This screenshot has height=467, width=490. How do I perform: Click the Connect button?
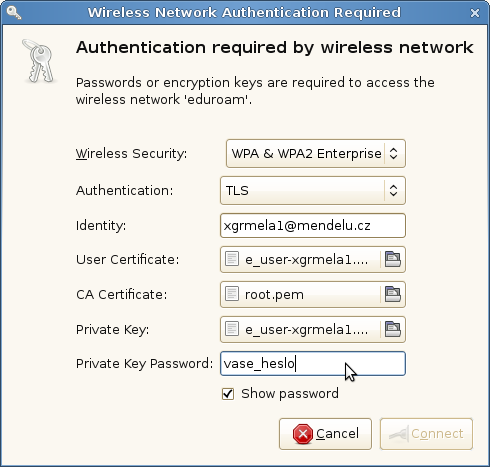tap(426, 434)
